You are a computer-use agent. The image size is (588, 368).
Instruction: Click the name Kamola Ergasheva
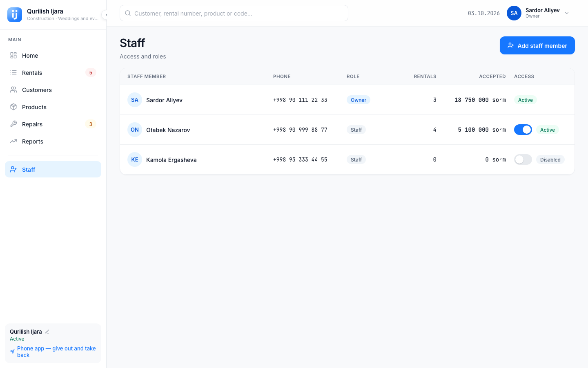click(171, 160)
